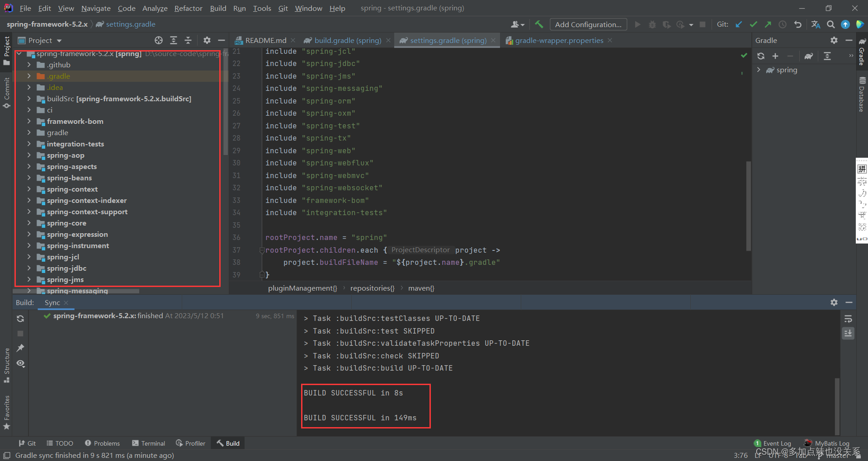This screenshot has width=868, height=461.
Task: Open the Problems tool window
Action: [x=102, y=443]
